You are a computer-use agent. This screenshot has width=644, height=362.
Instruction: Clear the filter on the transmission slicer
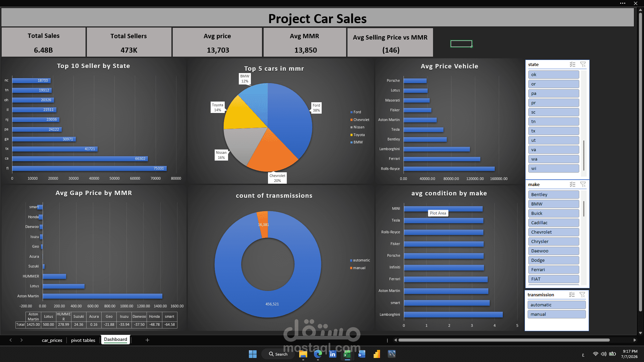[582, 295]
